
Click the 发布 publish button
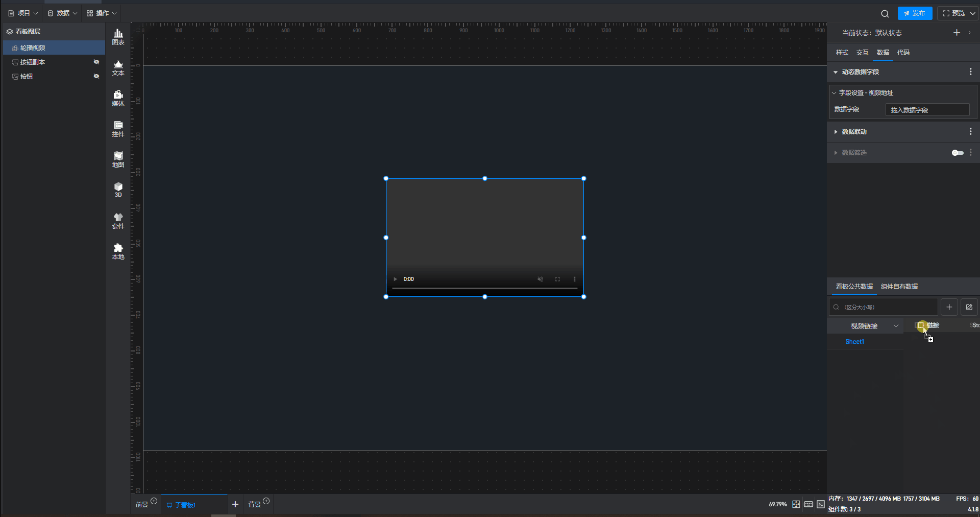tap(915, 13)
